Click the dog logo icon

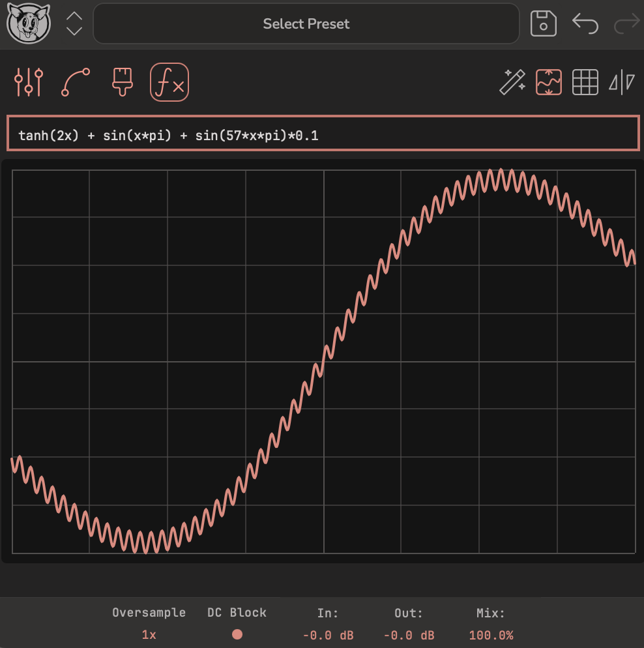click(27, 23)
